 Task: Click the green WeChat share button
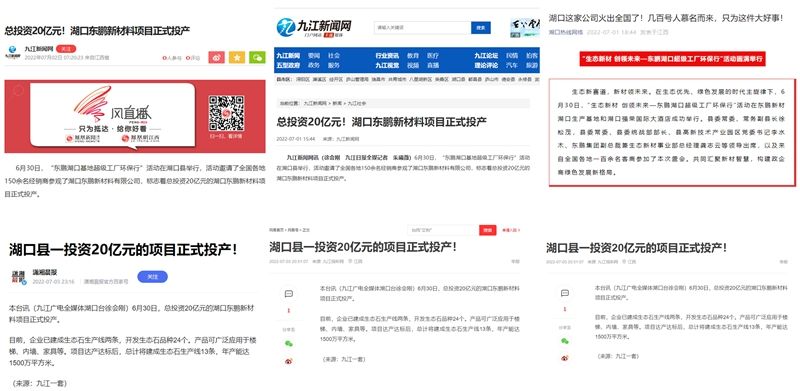click(257, 57)
